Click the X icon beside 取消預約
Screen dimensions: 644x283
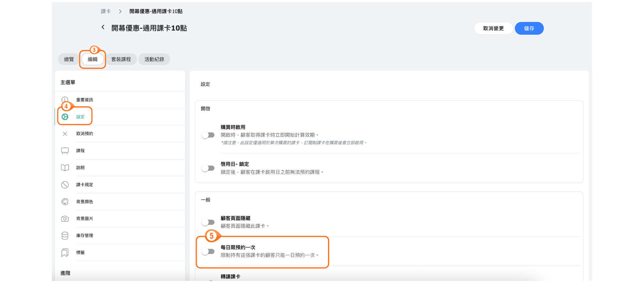[x=65, y=134]
